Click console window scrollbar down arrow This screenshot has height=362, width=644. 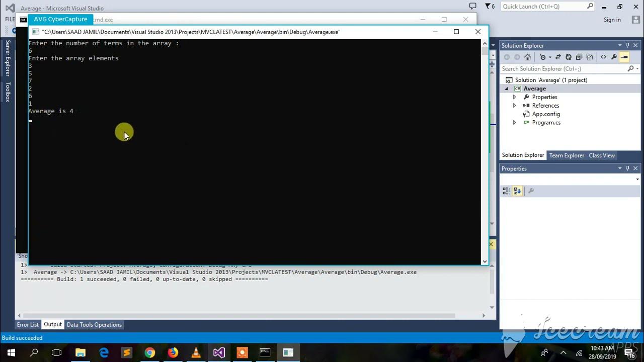click(485, 261)
